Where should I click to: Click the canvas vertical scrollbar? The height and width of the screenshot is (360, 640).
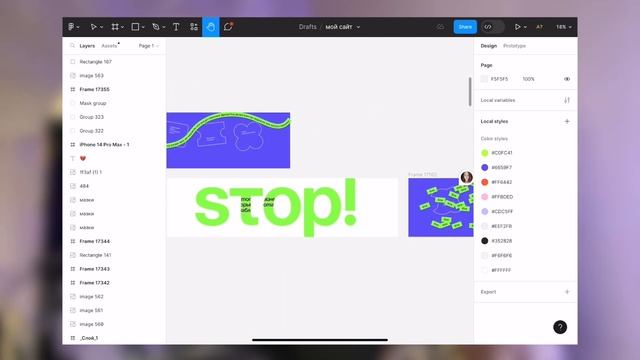470,91
